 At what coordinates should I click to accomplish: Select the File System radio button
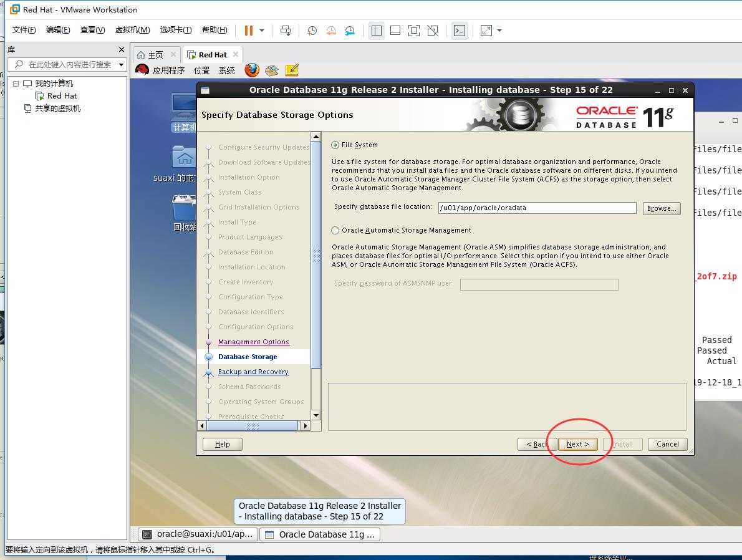point(335,145)
